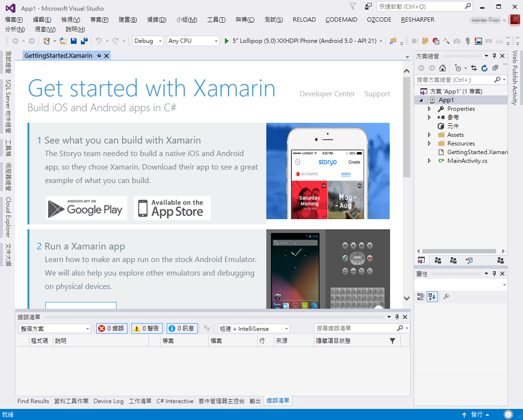Open the emulator device dropdown arrow
The width and height of the screenshot is (523, 420).
(381, 41)
